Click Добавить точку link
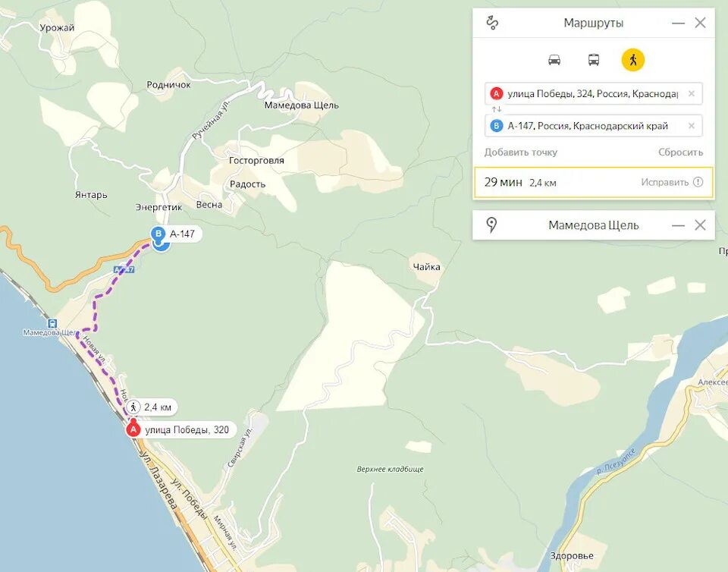728x572 pixels. click(x=520, y=152)
